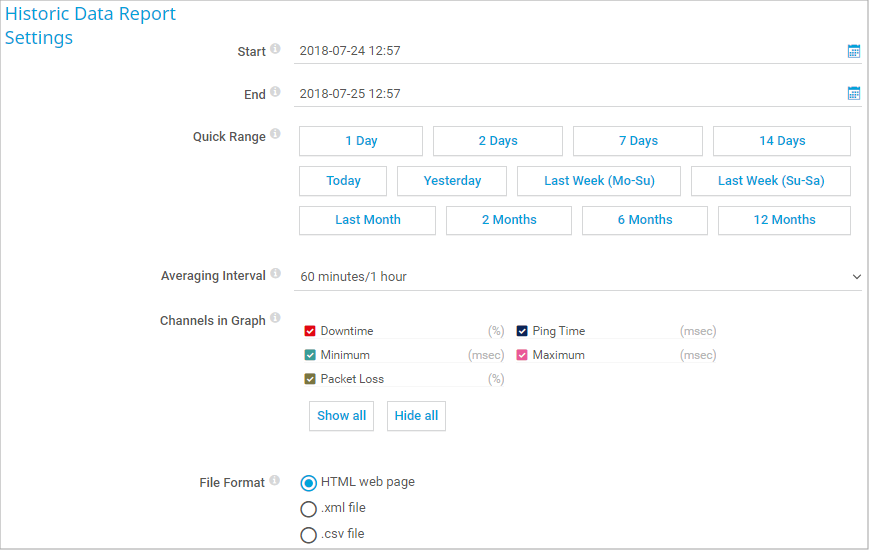Open calendar picker for End date

pos(853,94)
